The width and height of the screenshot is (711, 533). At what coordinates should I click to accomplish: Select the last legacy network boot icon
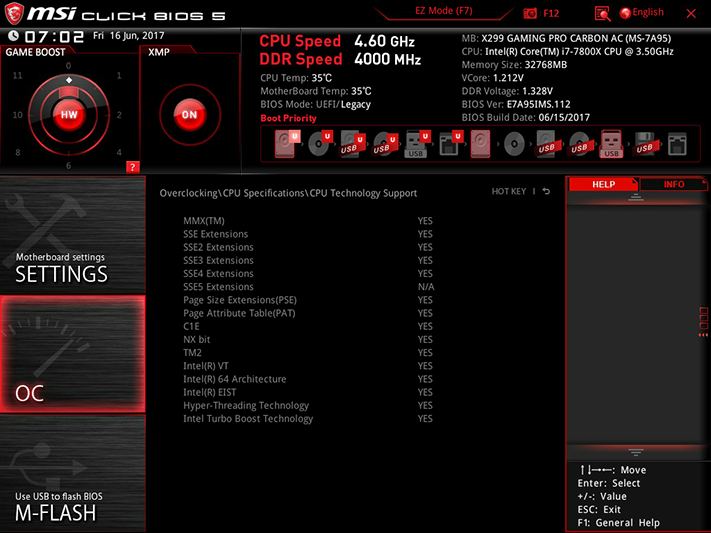pos(677,144)
